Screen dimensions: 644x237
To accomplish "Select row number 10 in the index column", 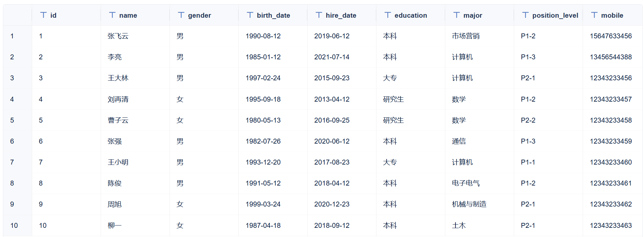I will 14,226.
